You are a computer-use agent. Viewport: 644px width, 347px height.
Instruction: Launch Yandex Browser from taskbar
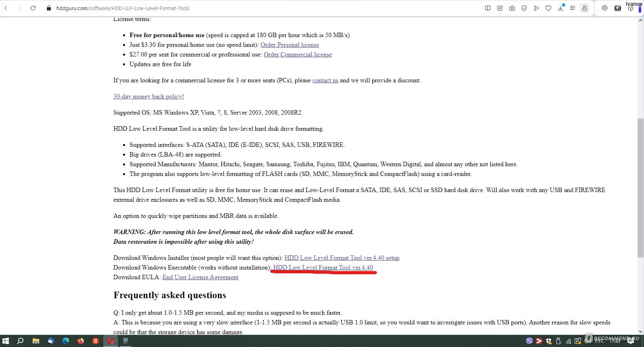[x=95, y=341]
